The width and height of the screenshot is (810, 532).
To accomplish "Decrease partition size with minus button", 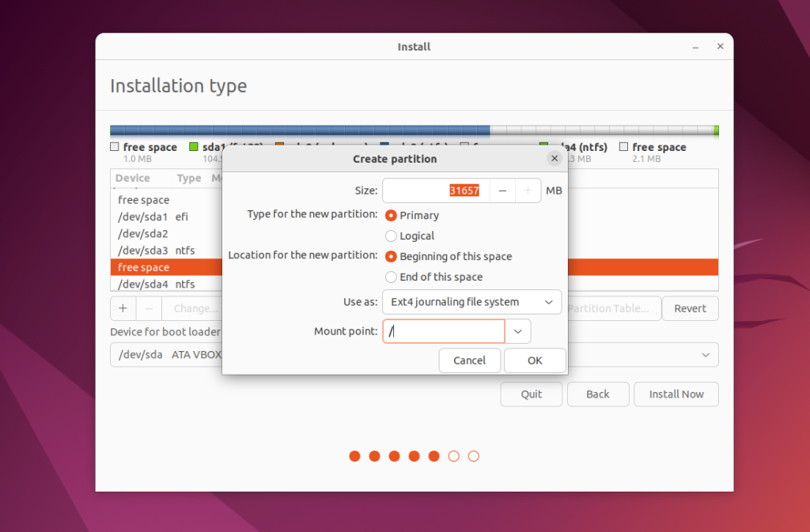I will pyautogui.click(x=502, y=191).
